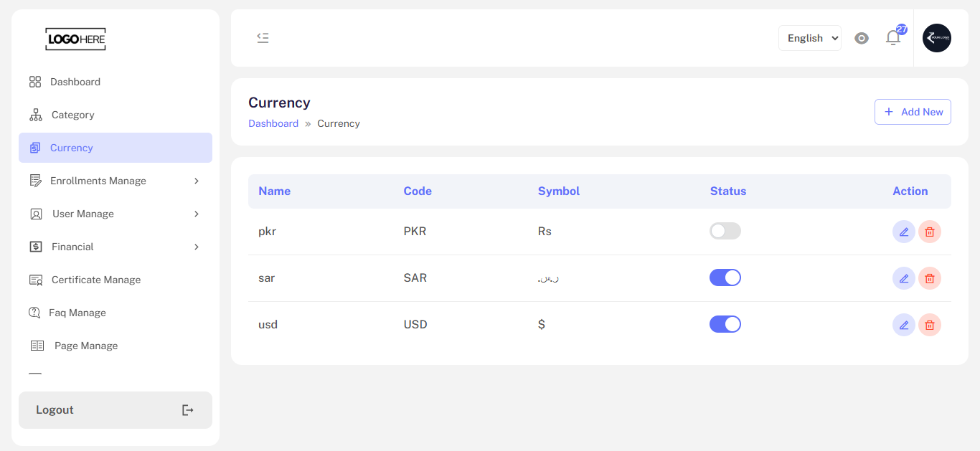Follow the Dashboard breadcrumb link
This screenshot has height=451, width=980.
(x=273, y=123)
